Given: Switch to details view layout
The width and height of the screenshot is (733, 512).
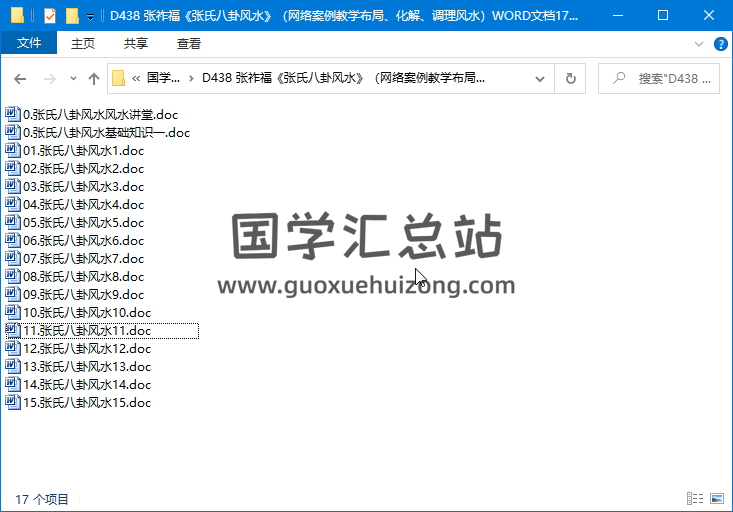Looking at the screenshot, I should pyautogui.click(x=695, y=499).
